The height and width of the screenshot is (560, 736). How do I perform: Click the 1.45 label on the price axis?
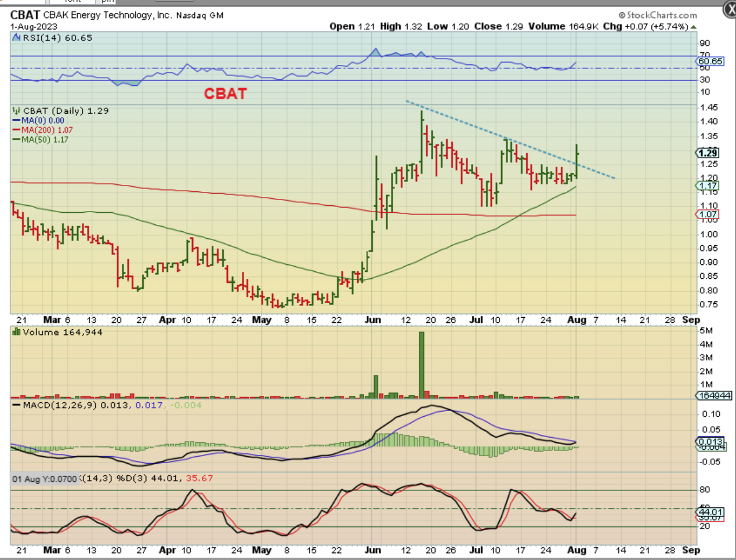[709, 107]
